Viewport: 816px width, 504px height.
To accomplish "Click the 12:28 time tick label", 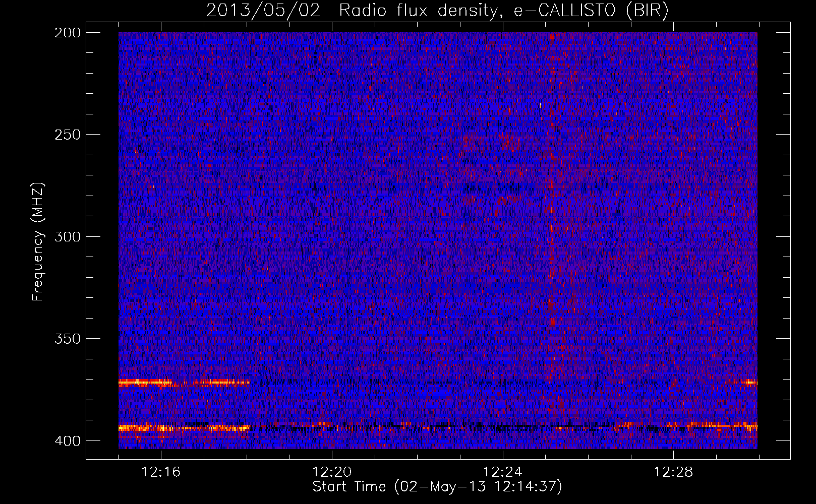I will pyautogui.click(x=673, y=472).
